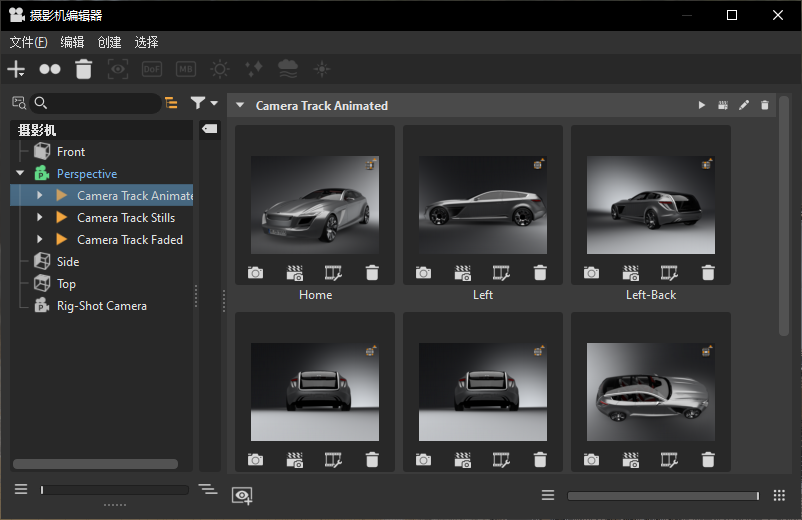
Task: Click the search field in camera tree
Action: [x=96, y=103]
